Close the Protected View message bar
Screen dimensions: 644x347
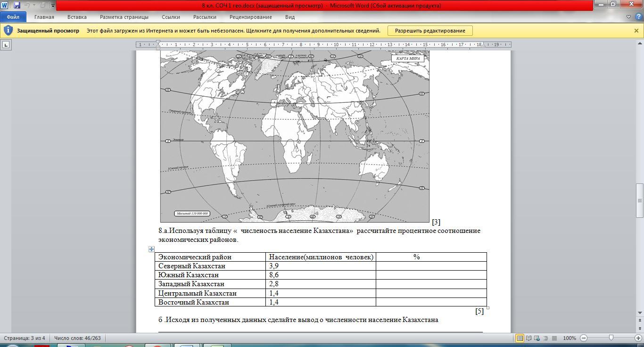636,31
